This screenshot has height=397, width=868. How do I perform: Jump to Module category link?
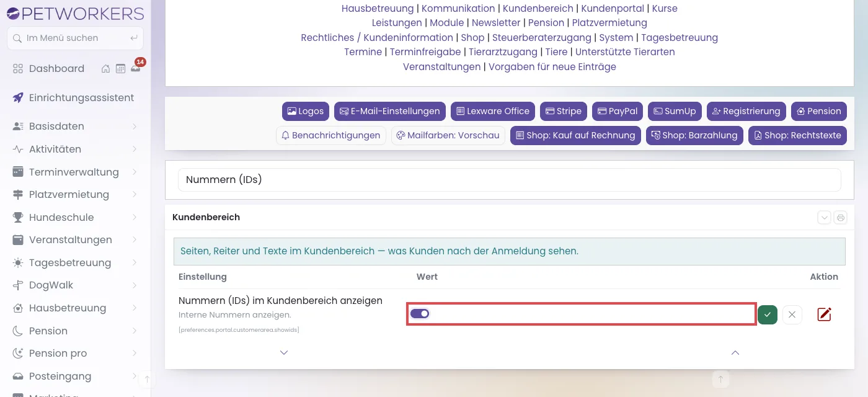(447, 23)
